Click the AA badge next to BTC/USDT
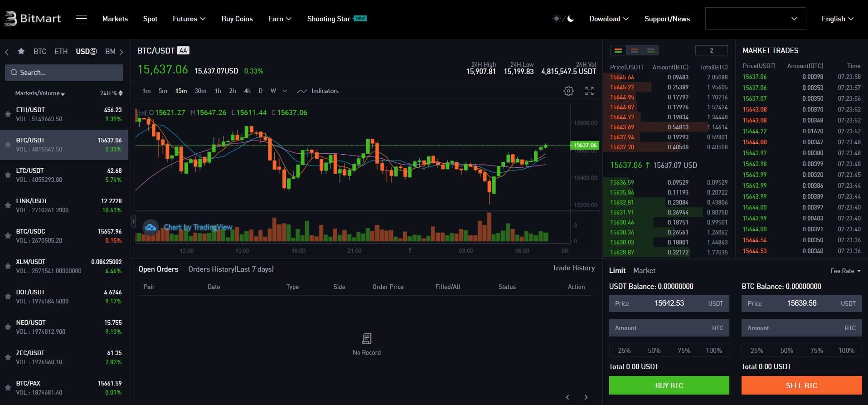The image size is (868, 405). (183, 50)
